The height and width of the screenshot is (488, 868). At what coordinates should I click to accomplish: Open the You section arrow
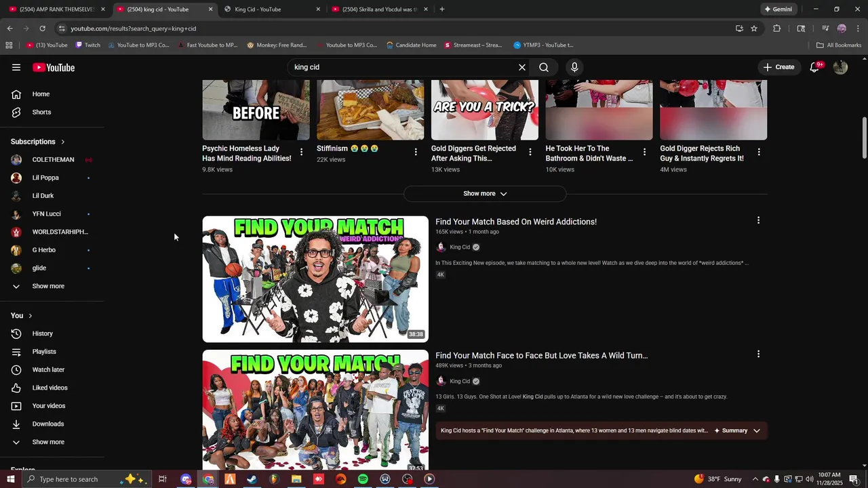[30, 316]
